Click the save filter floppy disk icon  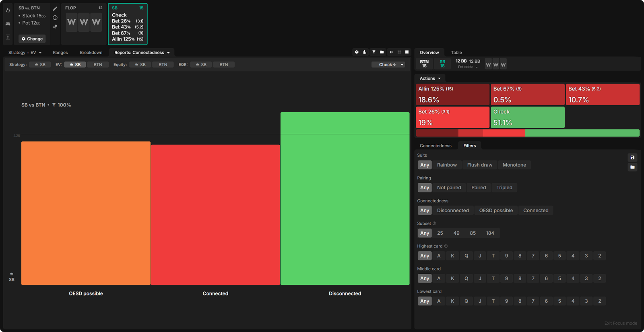pyautogui.click(x=632, y=158)
